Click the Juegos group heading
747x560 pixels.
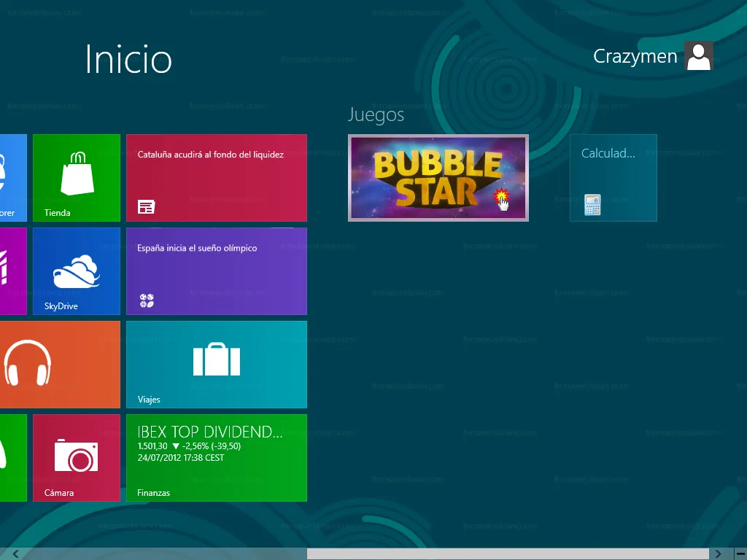[376, 114]
